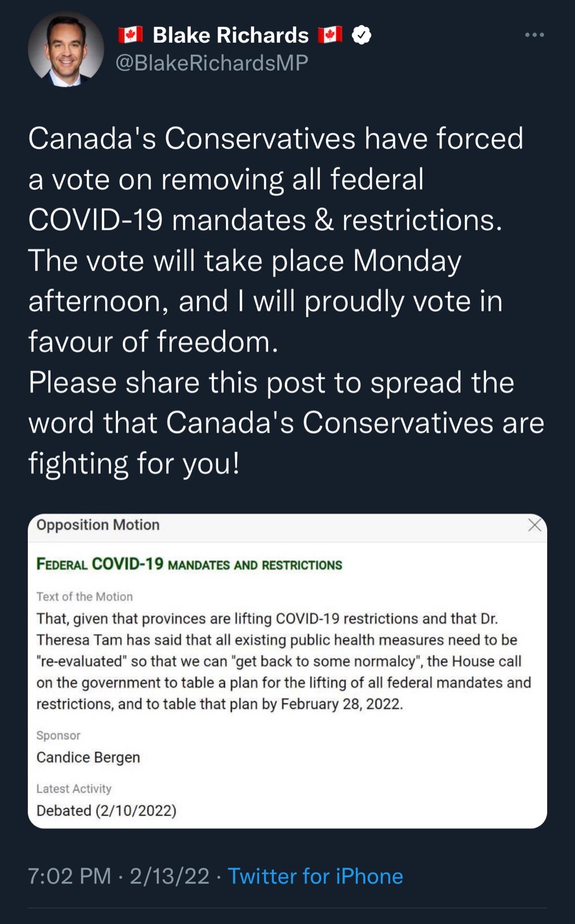Click the Federal COVID-19 mandates and restrictions heading

tap(189, 564)
